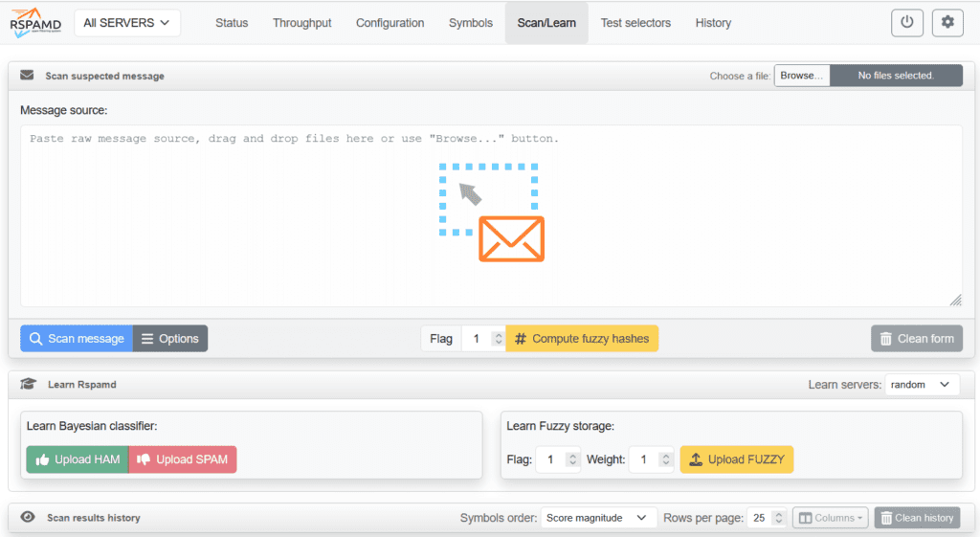980x537 pixels.
Task: Open the Test selectors tab
Action: (x=635, y=23)
